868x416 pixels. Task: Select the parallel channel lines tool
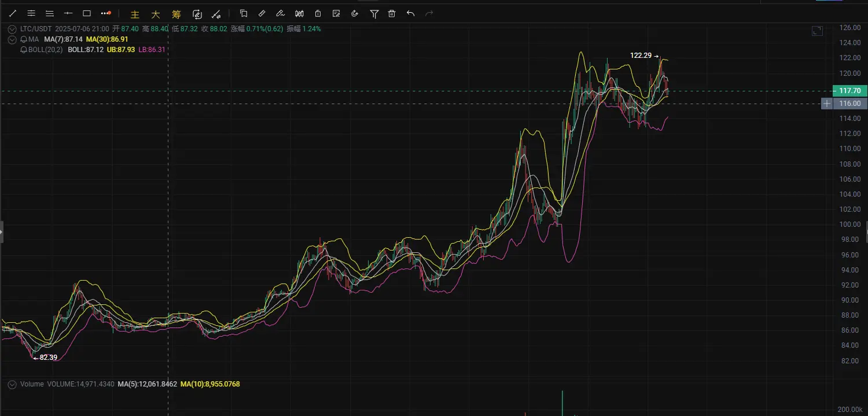[31, 13]
